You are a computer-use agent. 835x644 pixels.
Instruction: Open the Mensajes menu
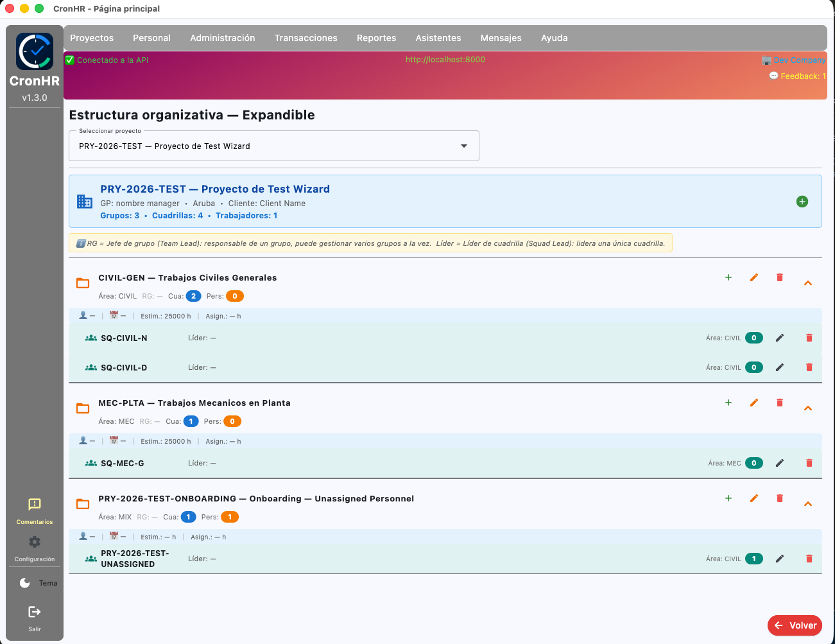click(501, 38)
